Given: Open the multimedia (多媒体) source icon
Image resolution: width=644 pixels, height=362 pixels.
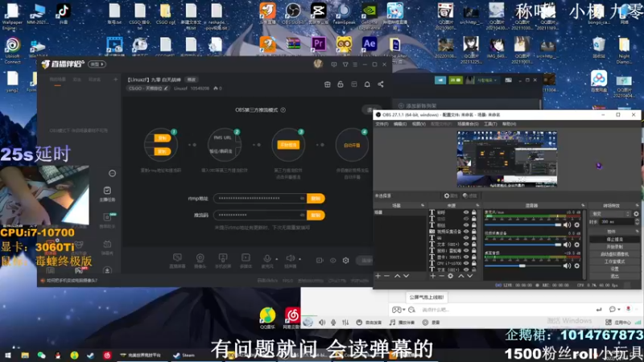Looking at the screenshot, I should click(x=246, y=257).
